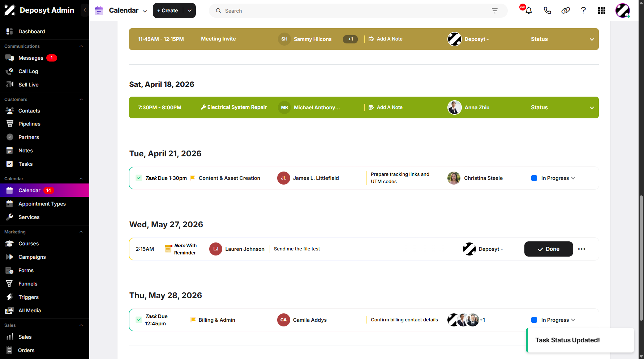Collapse the Communications sidebar section
The width and height of the screenshot is (644, 359).
[x=81, y=46]
